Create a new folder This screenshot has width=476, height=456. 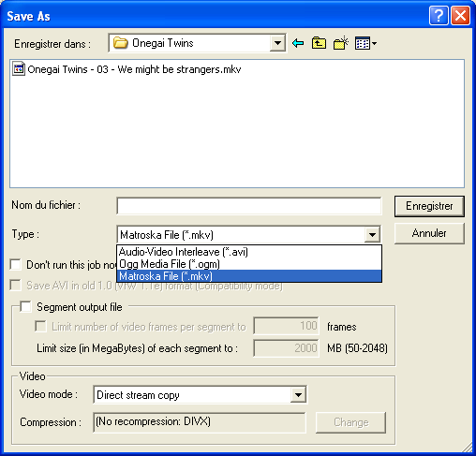click(341, 43)
